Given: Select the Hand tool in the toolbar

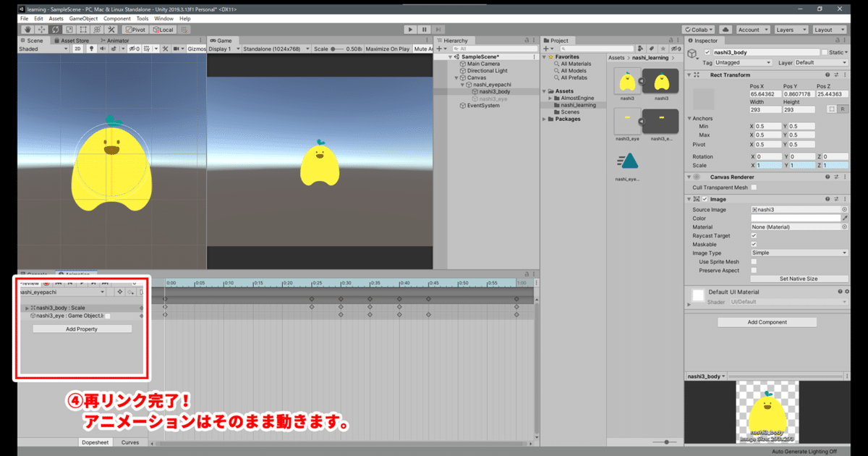Looking at the screenshot, I should 27,30.
